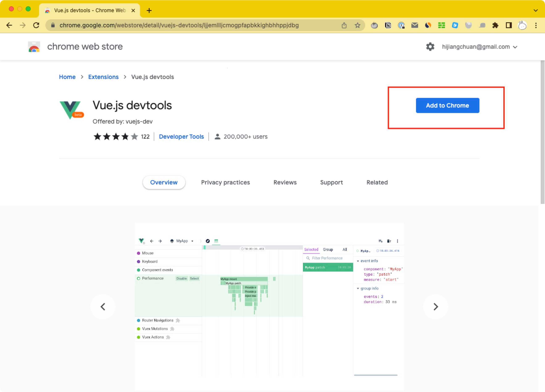This screenshot has height=392, width=545.
Task: Click the Developer Tools category link
Action: coord(182,136)
